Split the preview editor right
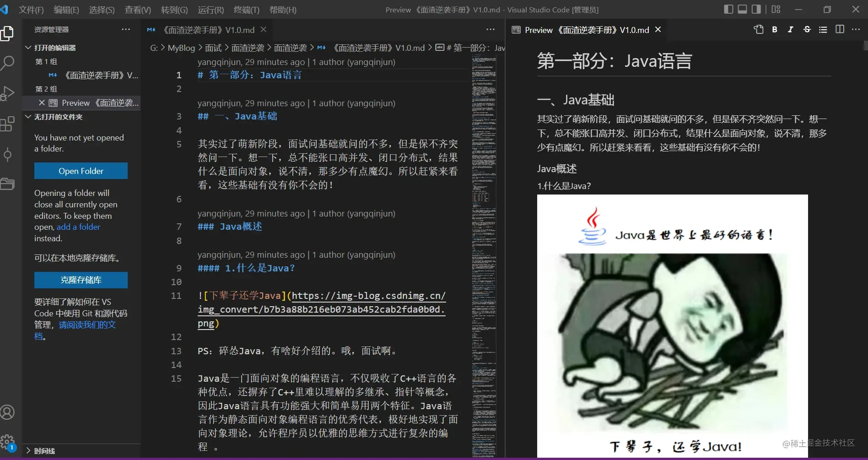868x460 pixels. tap(840, 30)
